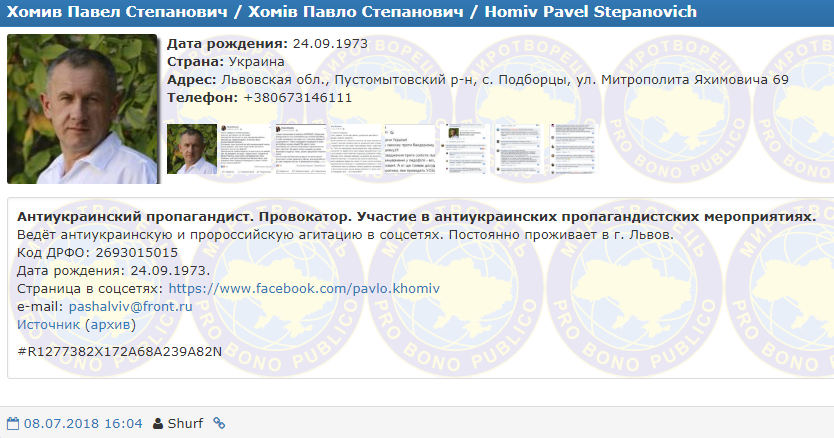This screenshot has height=438, width=834.
Task: Open the Источник (архив) link
Action: coord(76,325)
